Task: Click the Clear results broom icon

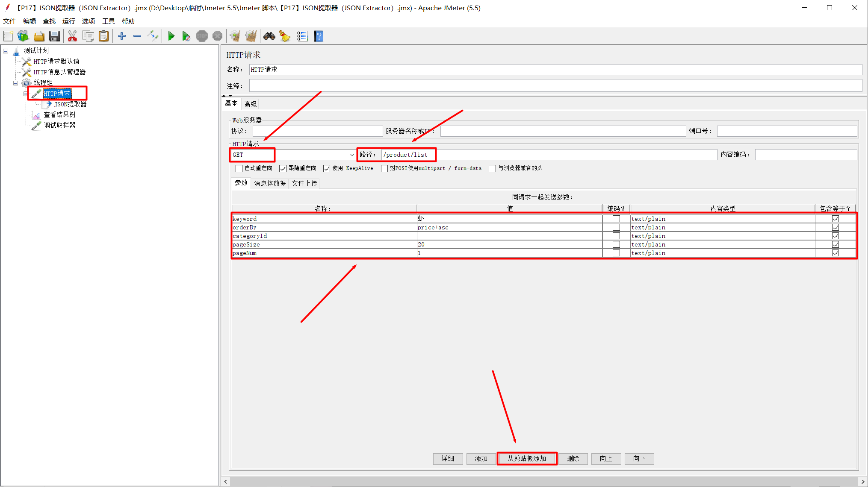Action: coord(235,36)
